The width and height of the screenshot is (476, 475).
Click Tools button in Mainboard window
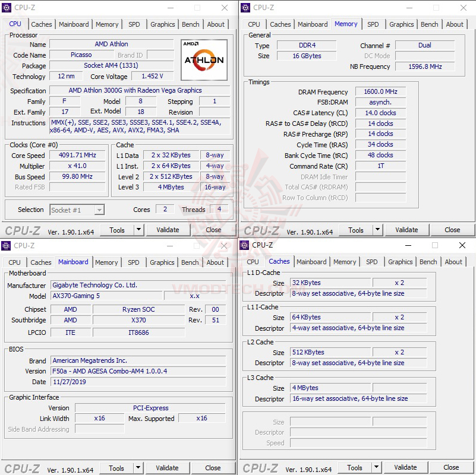click(x=116, y=468)
